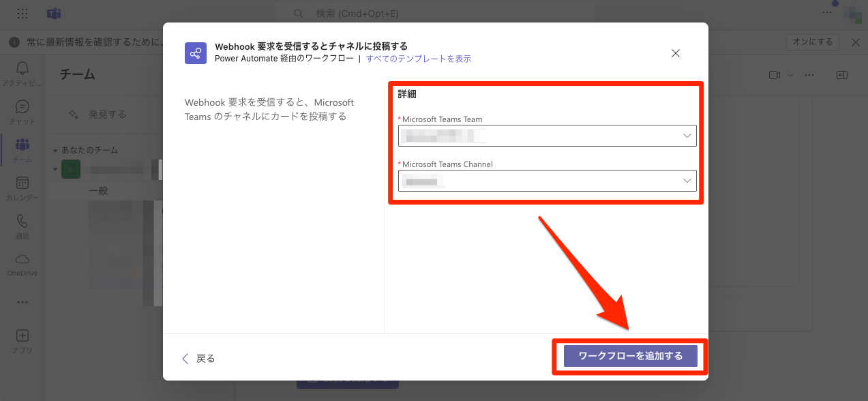This screenshot has height=401, width=868.
Task: Open アプリ plus icon in sidebar
Action: (23, 341)
